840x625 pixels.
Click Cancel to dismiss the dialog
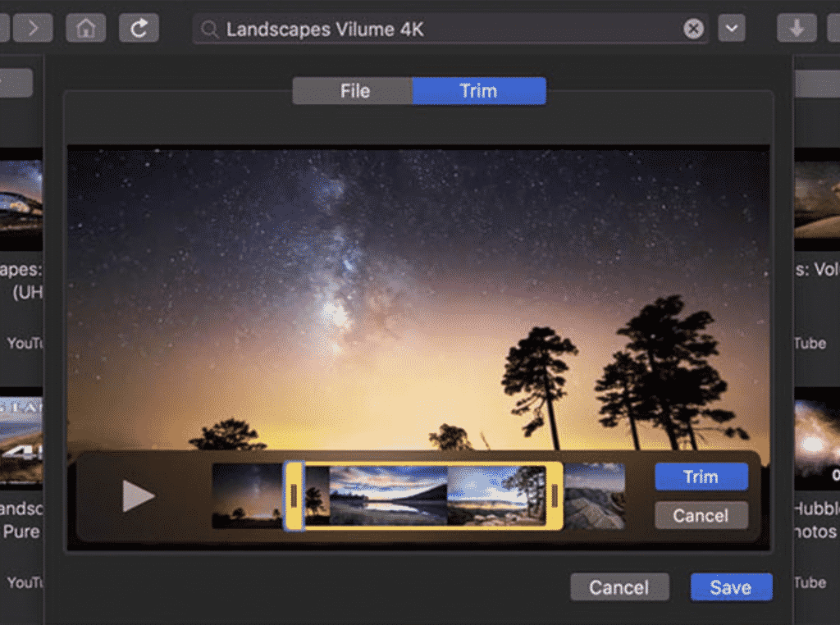(x=619, y=587)
